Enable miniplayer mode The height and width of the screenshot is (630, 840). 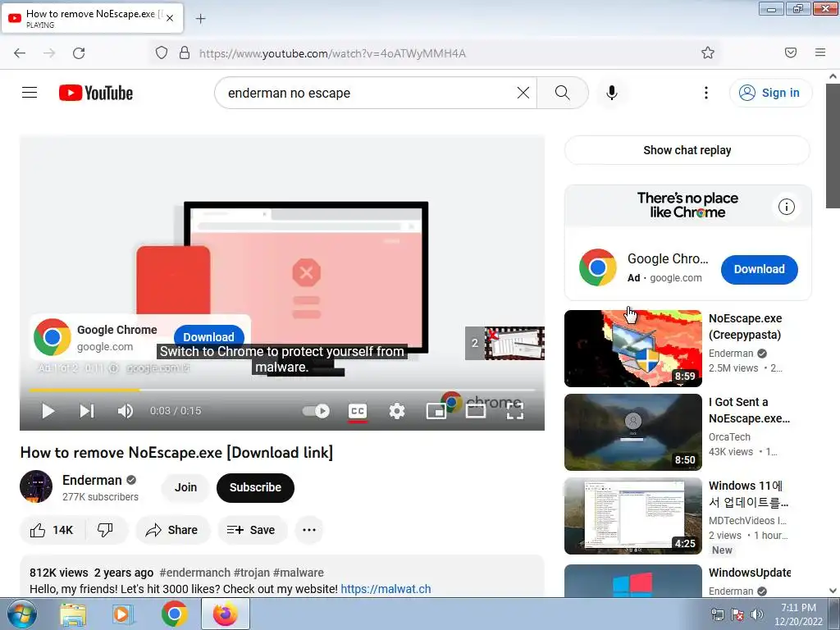coord(436,411)
